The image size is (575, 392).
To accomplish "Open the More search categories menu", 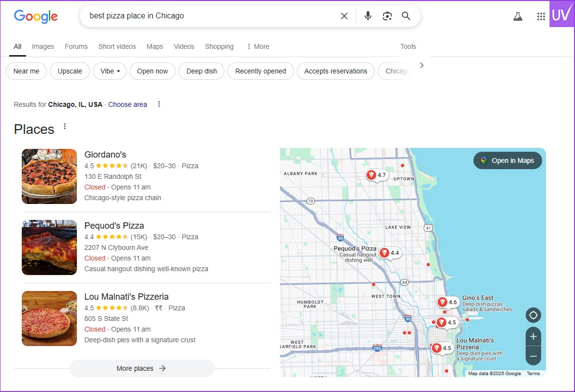I will coord(258,46).
